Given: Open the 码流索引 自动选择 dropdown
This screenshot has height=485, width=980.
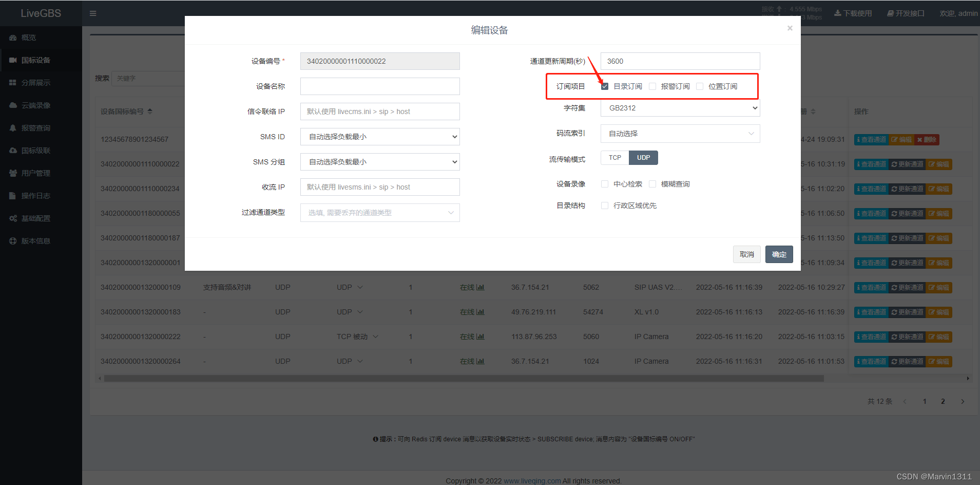Looking at the screenshot, I should [680, 134].
